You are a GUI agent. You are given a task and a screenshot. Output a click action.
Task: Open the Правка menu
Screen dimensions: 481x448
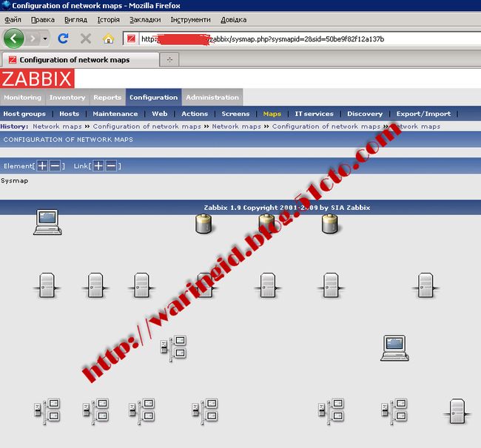(43, 20)
